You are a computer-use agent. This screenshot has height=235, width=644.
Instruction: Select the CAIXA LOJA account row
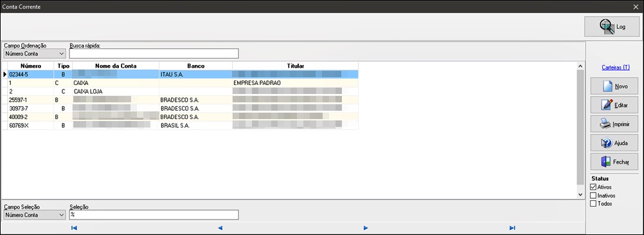point(180,91)
